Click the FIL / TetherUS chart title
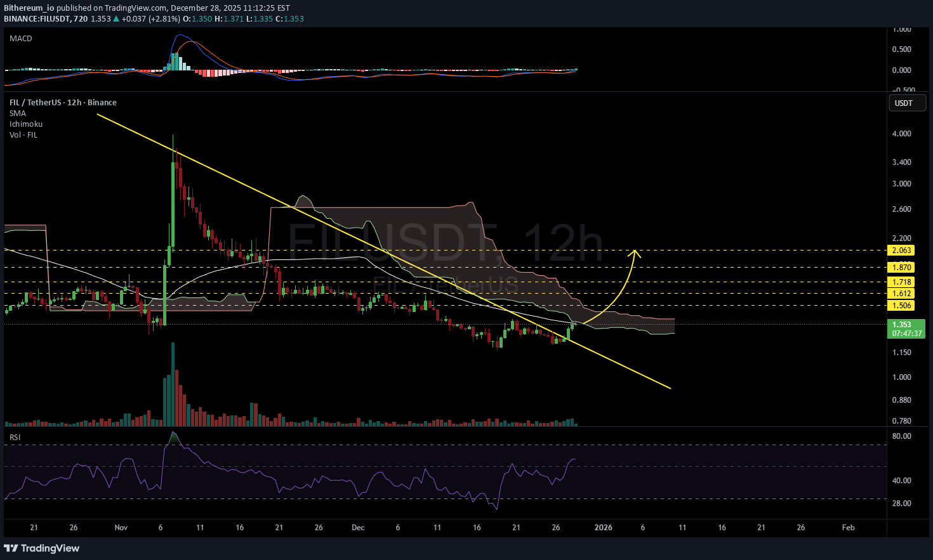 [x=63, y=103]
